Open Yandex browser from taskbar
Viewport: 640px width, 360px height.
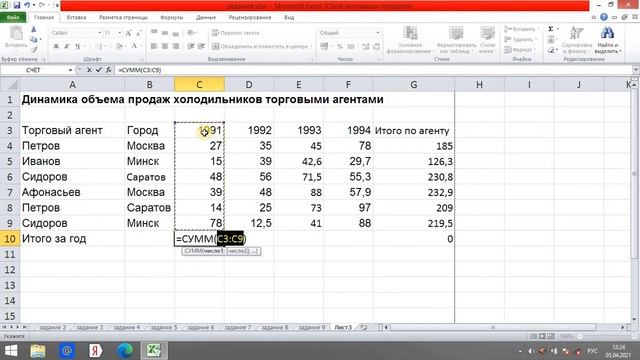(x=96, y=351)
